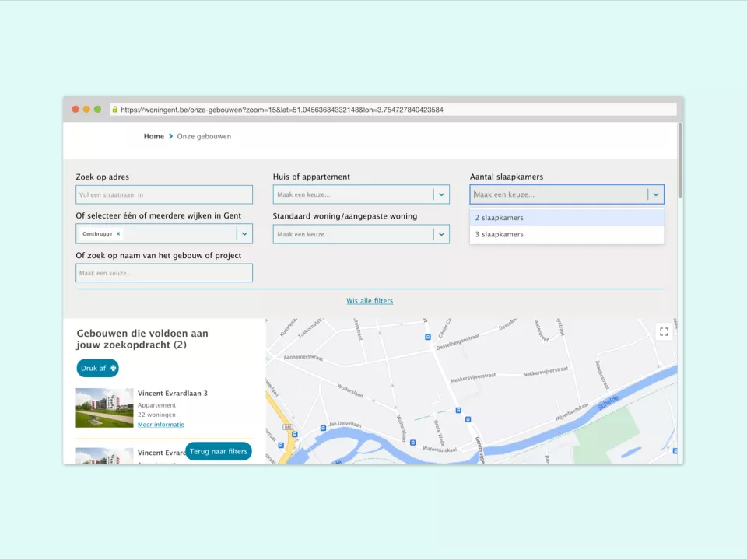Focus the Zoek op adres input

click(164, 194)
